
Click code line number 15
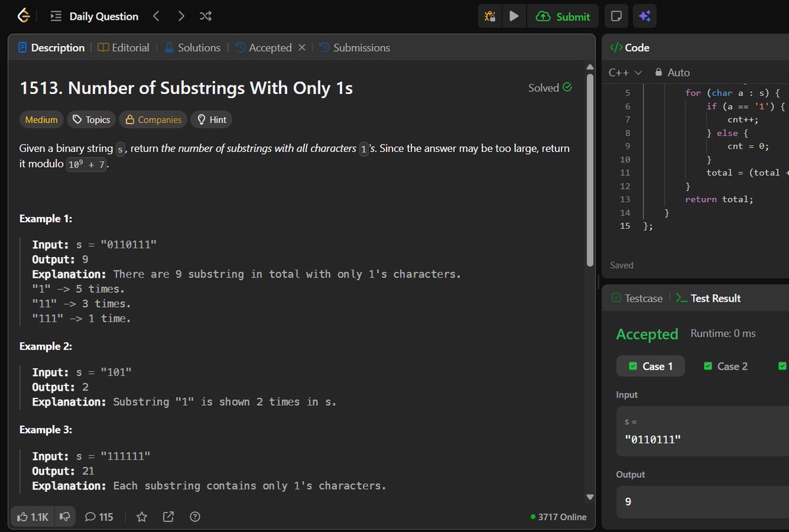pyautogui.click(x=625, y=226)
